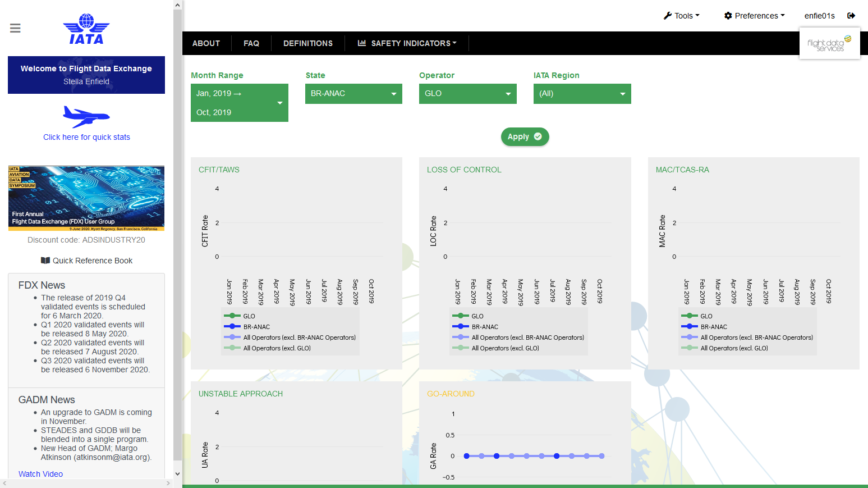Image resolution: width=868 pixels, height=488 pixels.
Task: Click the sidebar horizontal scroll right arrow
Action: click(168, 483)
